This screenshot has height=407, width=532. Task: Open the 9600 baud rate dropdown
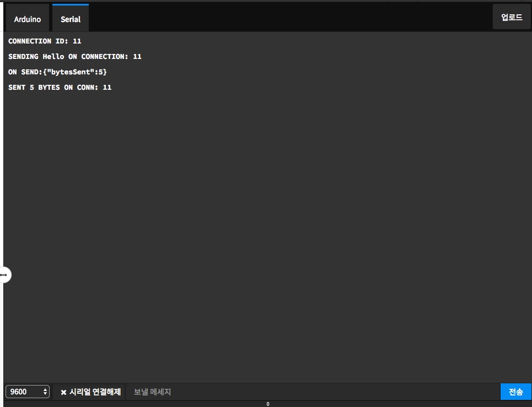[x=28, y=392]
